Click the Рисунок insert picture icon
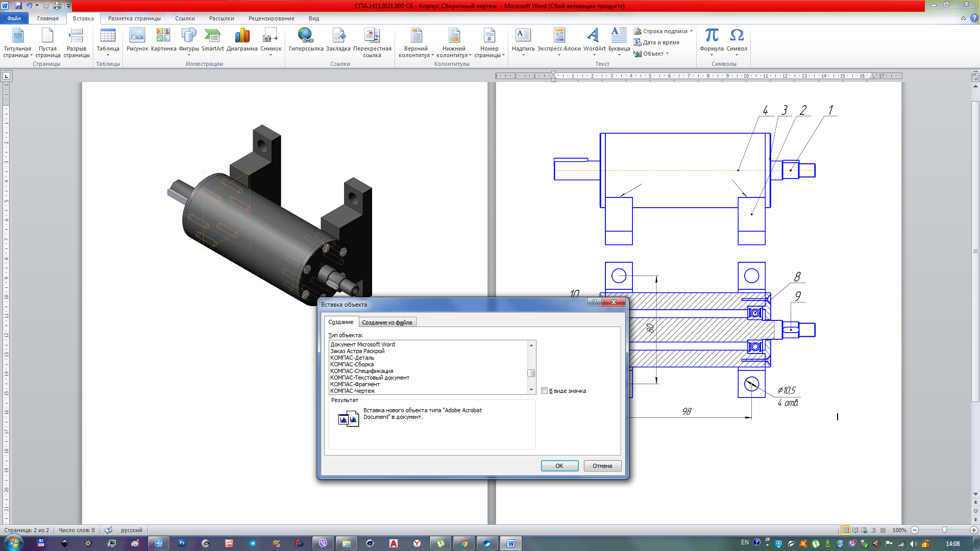The image size is (980, 551). pos(137,36)
